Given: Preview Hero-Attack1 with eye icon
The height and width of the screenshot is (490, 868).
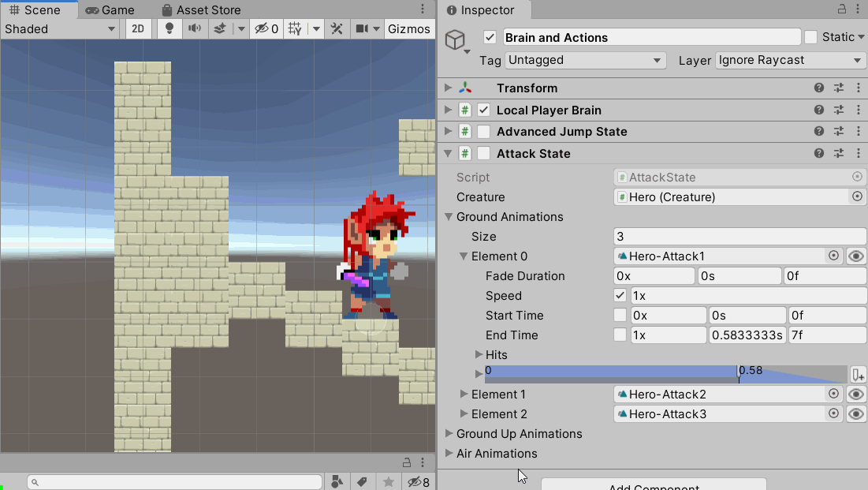Looking at the screenshot, I should (856, 256).
